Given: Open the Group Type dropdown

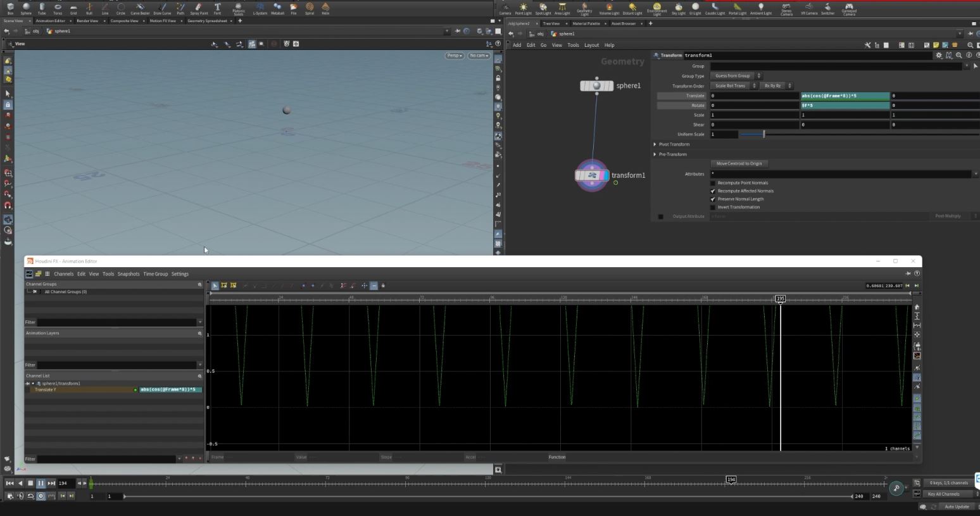Looking at the screenshot, I should [736, 76].
